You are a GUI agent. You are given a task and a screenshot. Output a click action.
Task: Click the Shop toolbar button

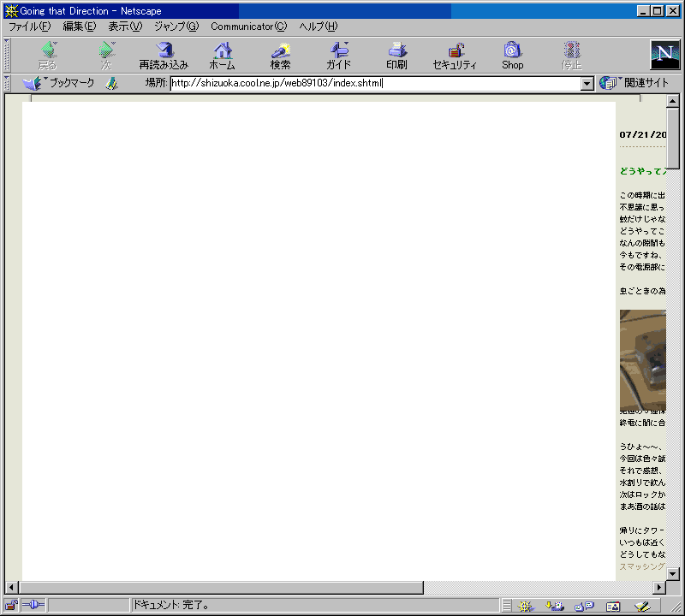(x=512, y=56)
